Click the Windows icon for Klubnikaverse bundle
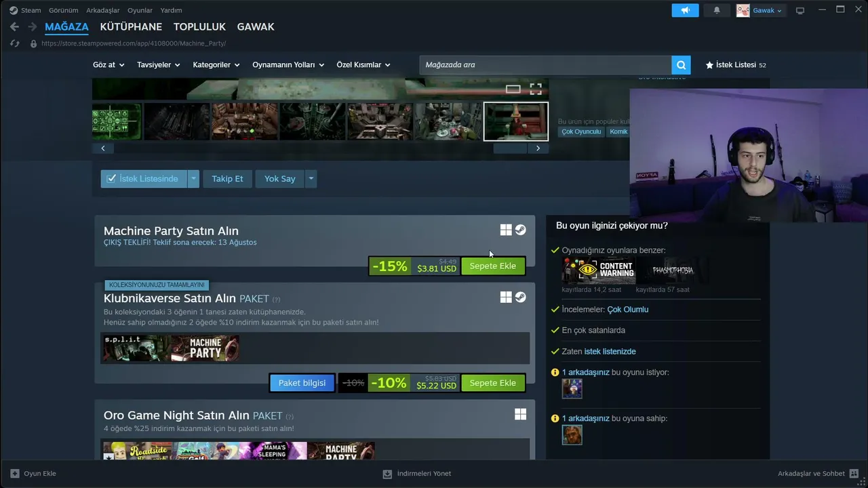This screenshot has width=868, height=488. pos(506,297)
